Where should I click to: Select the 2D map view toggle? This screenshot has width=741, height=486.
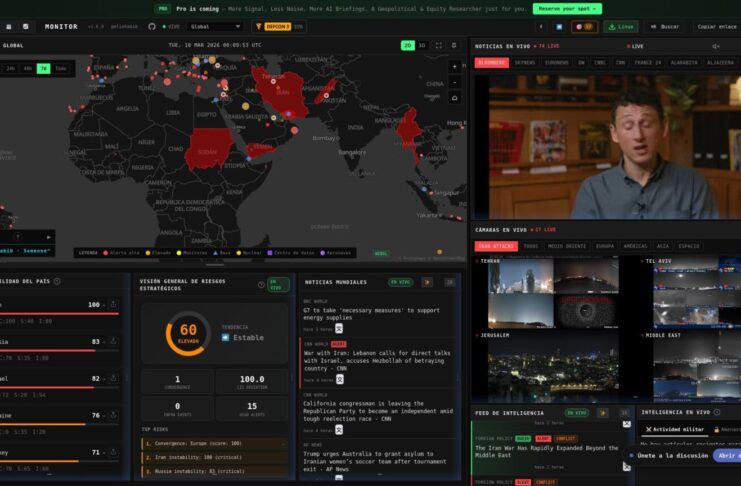tap(407, 45)
